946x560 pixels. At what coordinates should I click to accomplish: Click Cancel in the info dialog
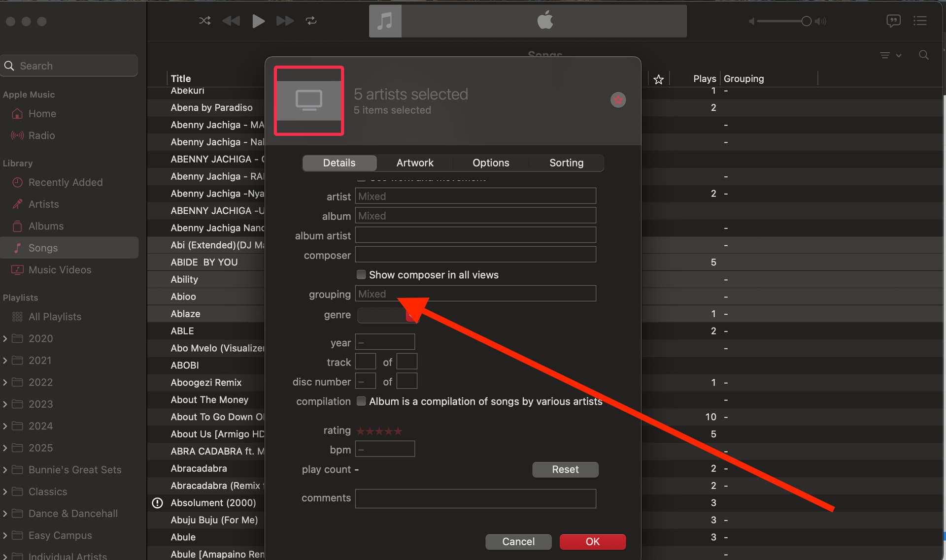click(518, 541)
